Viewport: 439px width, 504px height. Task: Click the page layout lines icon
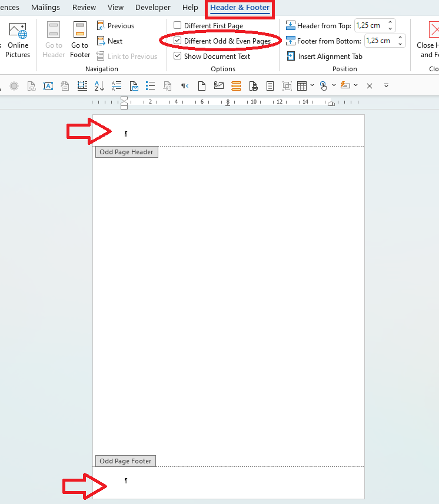coord(270,86)
